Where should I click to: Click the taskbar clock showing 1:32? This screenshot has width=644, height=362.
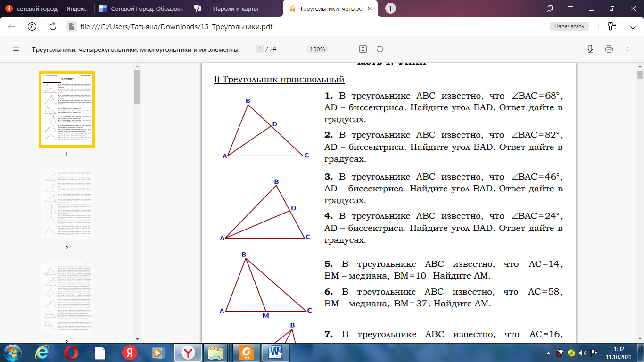(x=619, y=353)
